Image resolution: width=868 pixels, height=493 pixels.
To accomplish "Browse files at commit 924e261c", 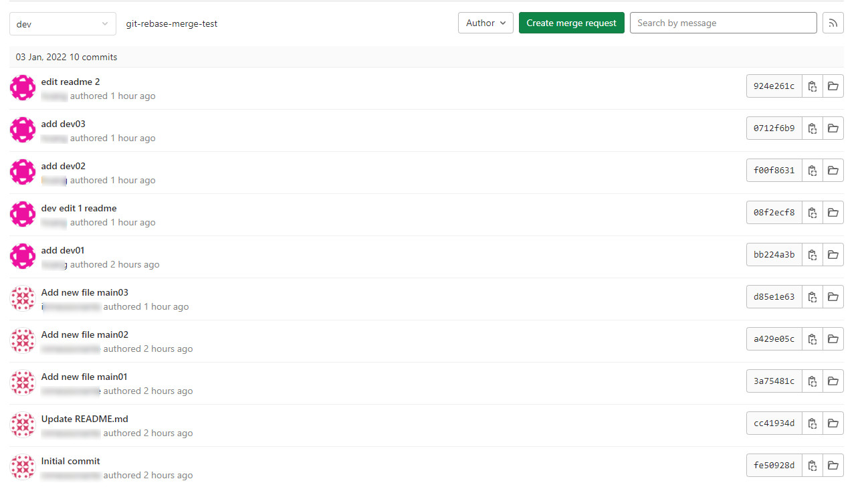I will pyautogui.click(x=833, y=86).
